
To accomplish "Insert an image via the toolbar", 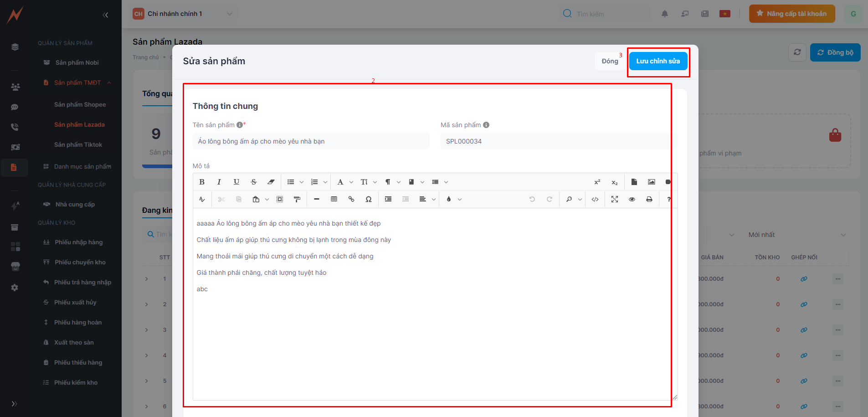I will pos(652,182).
